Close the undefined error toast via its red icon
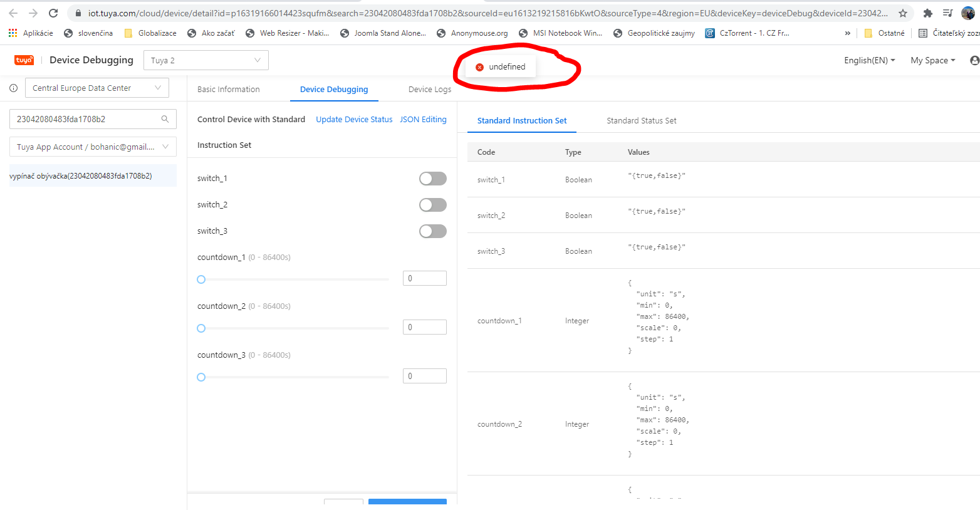This screenshot has width=980, height=510. [480, 65]
